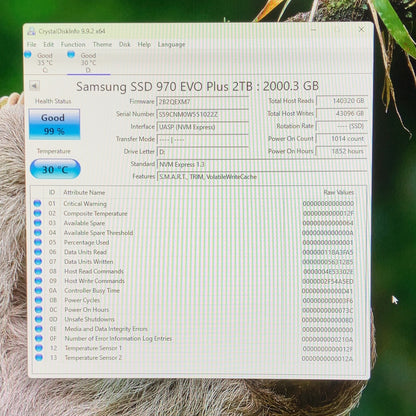Click the status icon for Composite Temperature

[37, 213]
